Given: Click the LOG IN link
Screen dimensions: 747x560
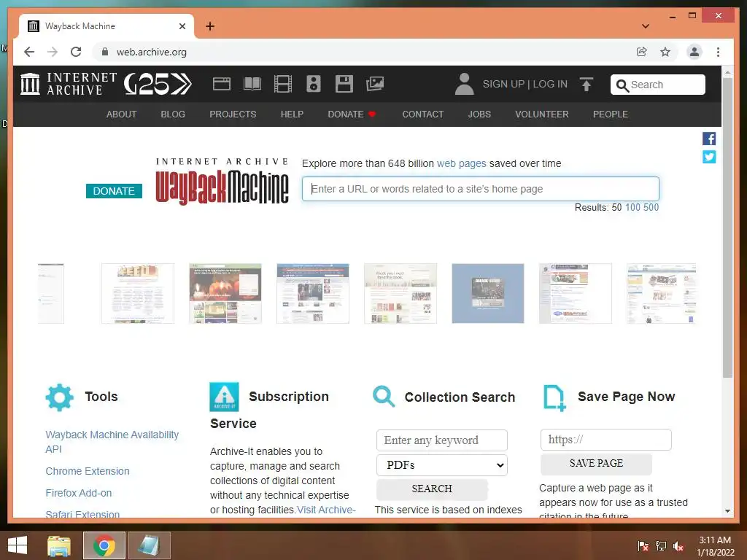Looking at the screenshot, I should click(550, 85).
